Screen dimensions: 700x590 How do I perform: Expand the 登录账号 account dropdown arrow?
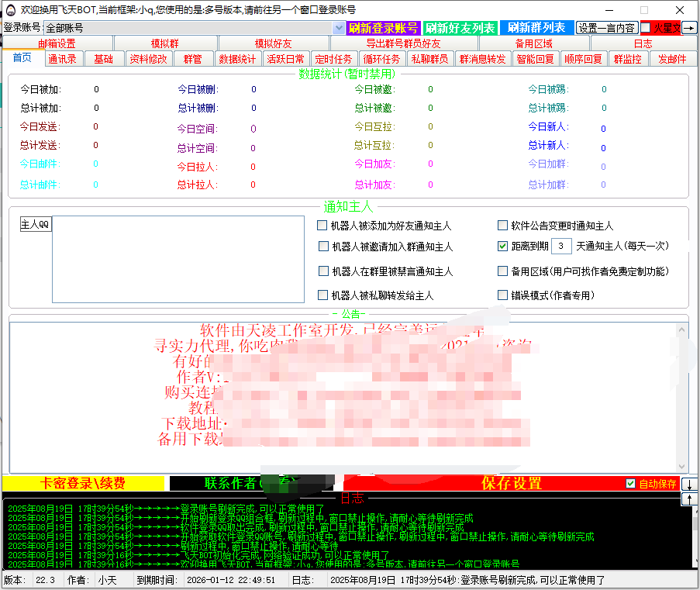(339, 28)
